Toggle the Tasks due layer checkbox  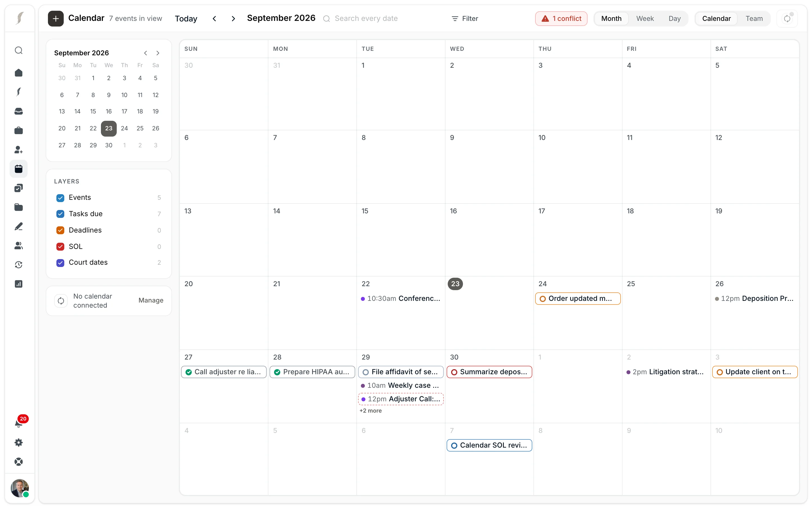pyautogui.click(x=60, y=214)
